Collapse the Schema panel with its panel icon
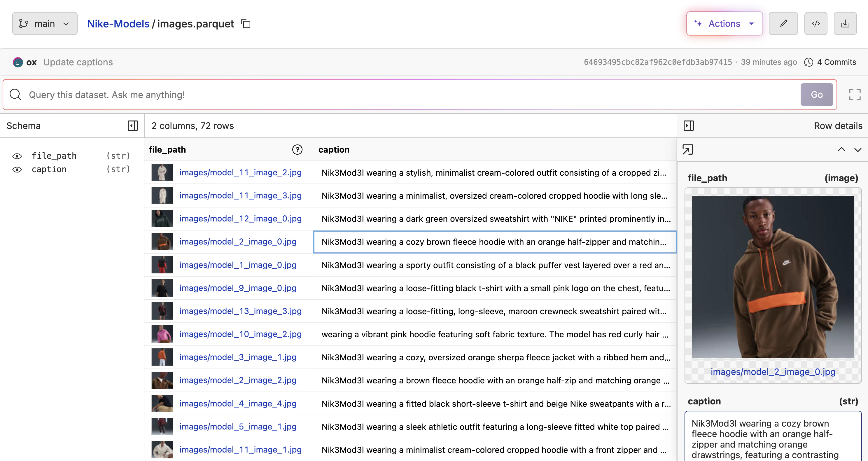The height and width of the screenshot is (461, 868). click(132, 125)
